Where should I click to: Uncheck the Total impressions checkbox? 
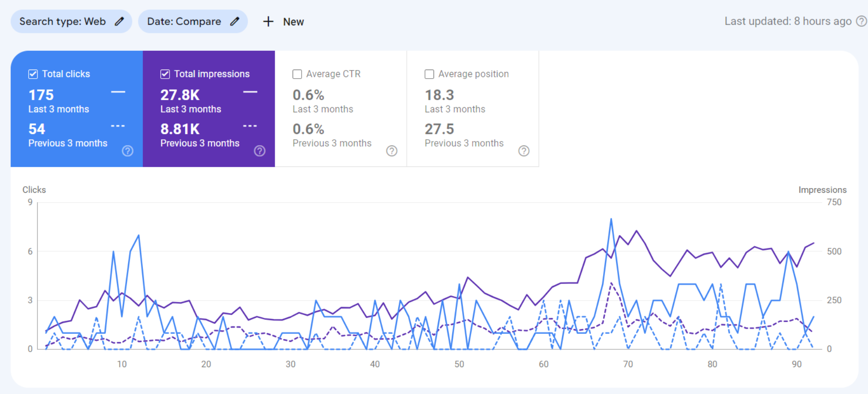(165, 74)
